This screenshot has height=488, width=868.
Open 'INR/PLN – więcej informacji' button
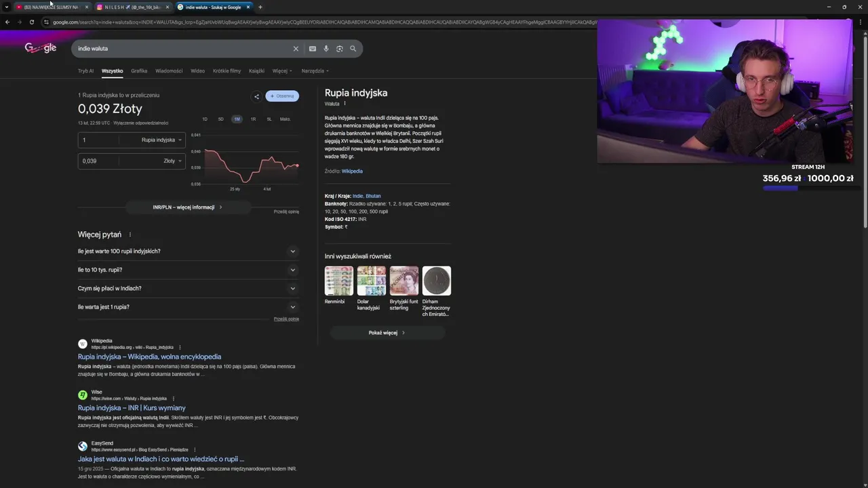coord(187,207)
